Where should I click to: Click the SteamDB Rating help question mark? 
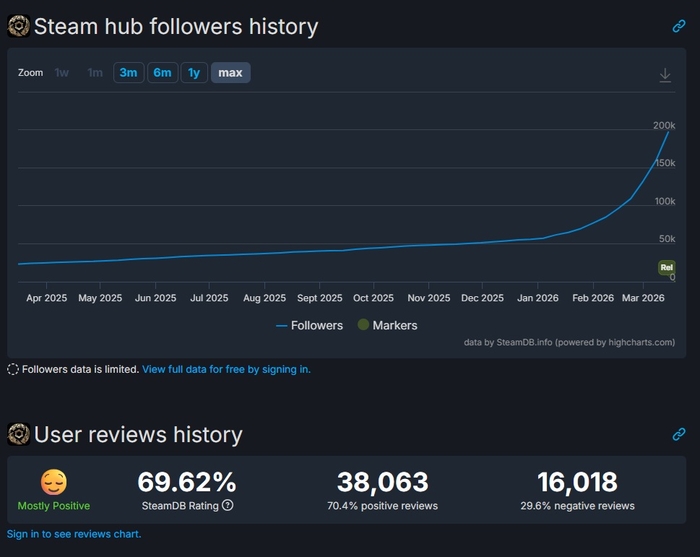(228, 505)
